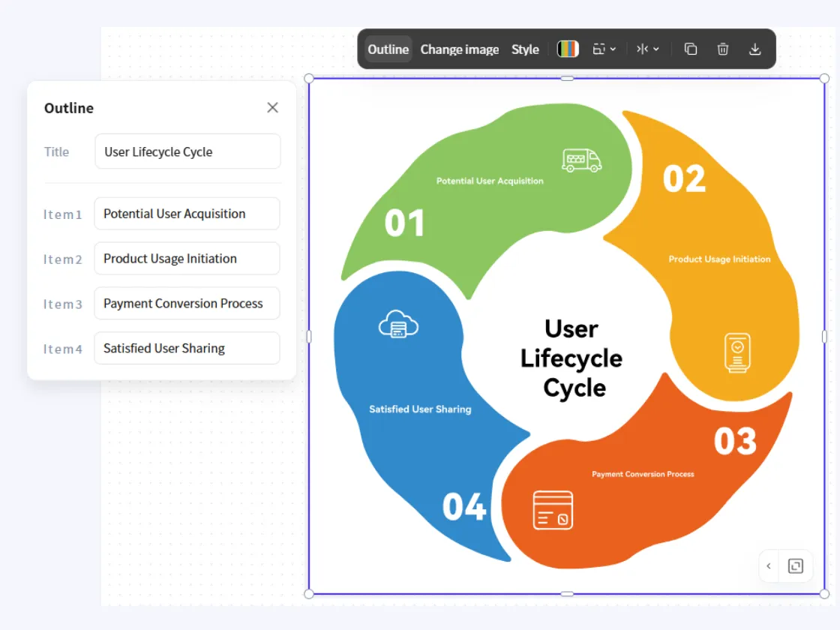
Task: Click the expand frame icon at bottom right
Action: click(x=796, y=566)
